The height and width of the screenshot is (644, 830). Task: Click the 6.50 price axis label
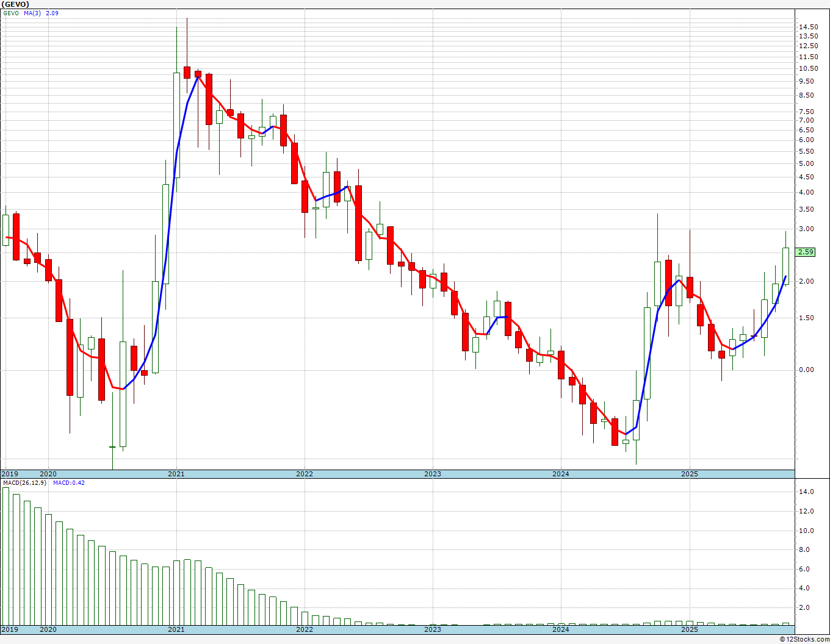pos(806,130)
